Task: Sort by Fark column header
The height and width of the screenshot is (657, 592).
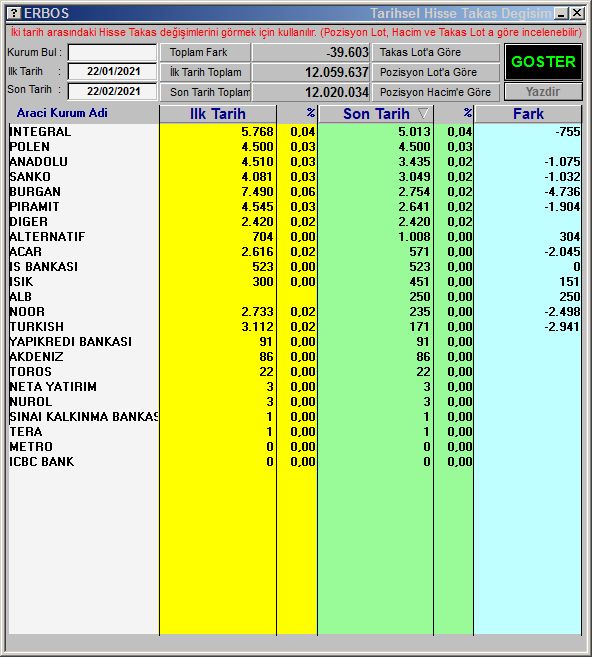Action: (528, 114)
